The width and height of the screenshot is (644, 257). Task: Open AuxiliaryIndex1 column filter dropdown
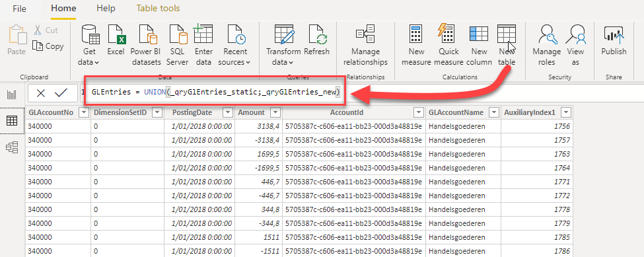(x=566, y=112)
